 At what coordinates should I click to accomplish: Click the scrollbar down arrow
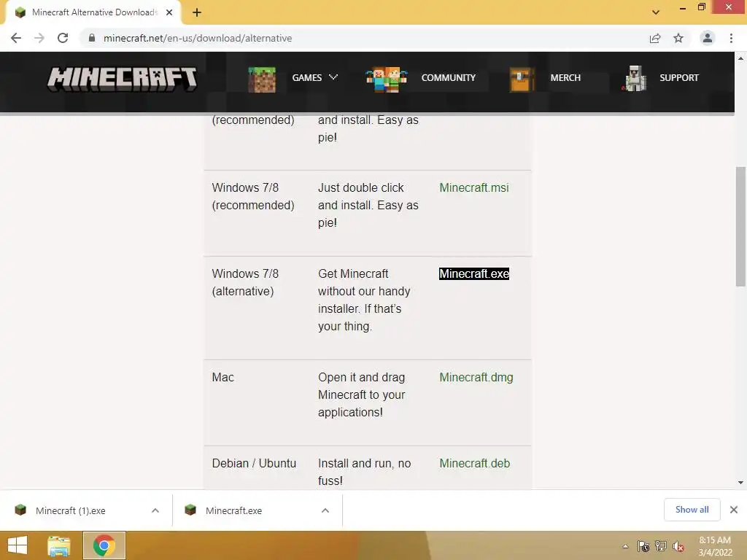tap(740, 483)
